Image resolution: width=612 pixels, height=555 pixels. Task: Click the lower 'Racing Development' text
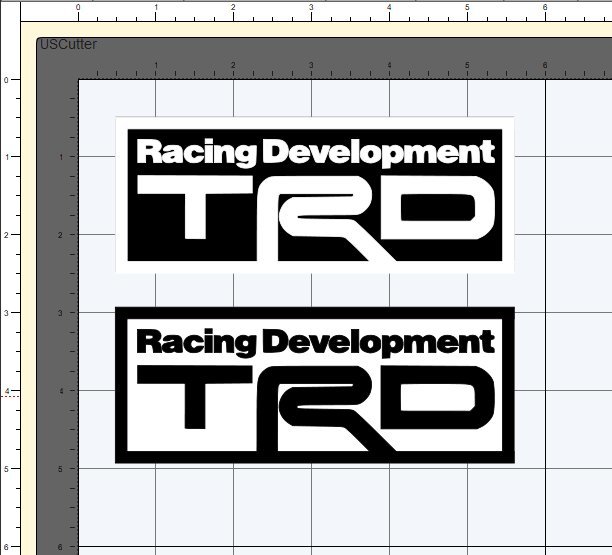[x=316, y=343]
